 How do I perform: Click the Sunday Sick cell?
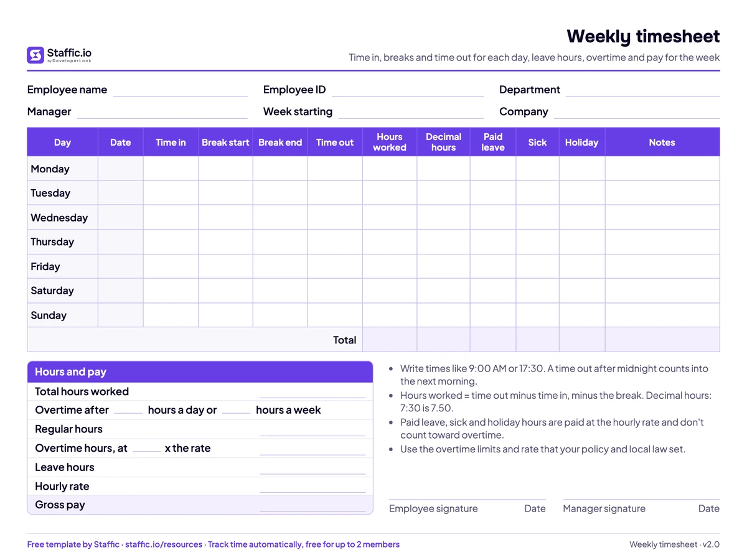click(x=537, y=315)
